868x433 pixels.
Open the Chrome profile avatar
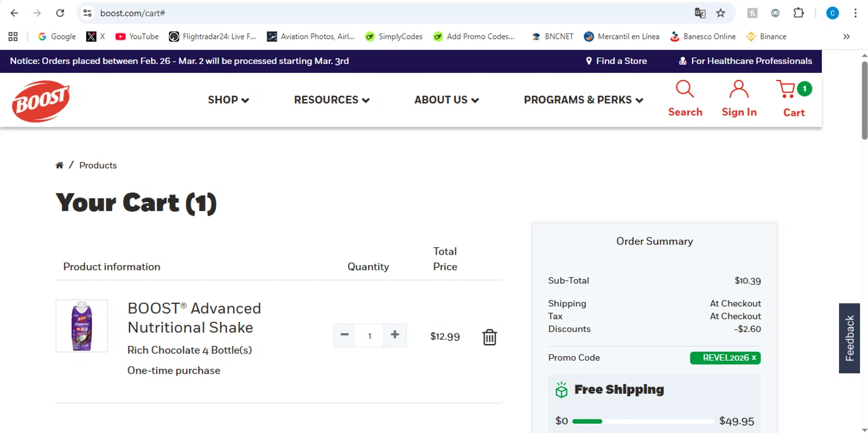pos(832,13)
